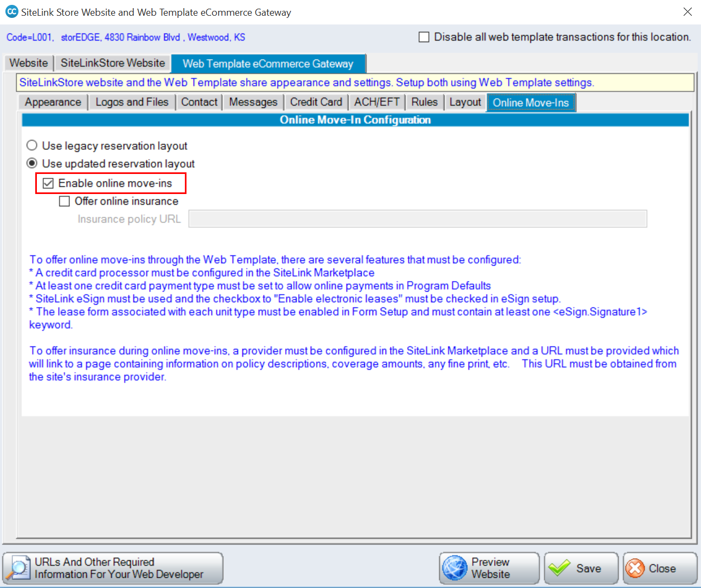This screenshot has height=588, width=701.
Task: Open the Website tab
Action: point(29,63)
